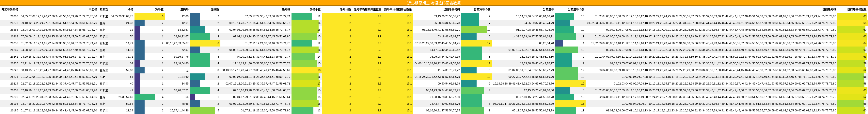868x114 pixels.
Task: Click the hot-count bar showing 18
Action: point(307,70)
